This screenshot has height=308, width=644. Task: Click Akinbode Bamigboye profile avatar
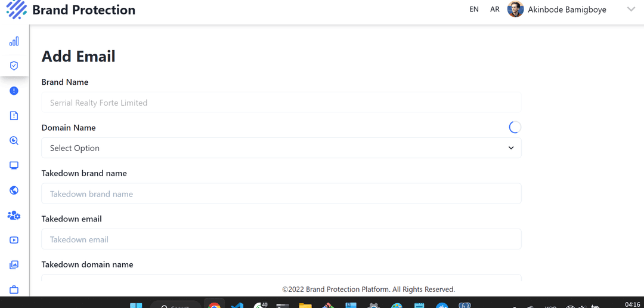(515, 10)
